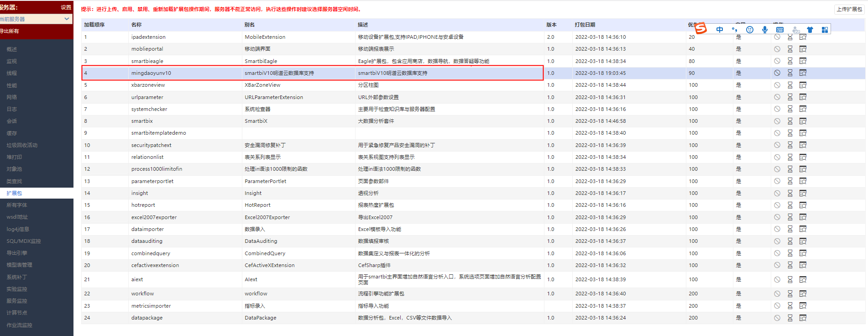
Task: Open the Sogou skin shirt icon
Action: click(810, 30)
